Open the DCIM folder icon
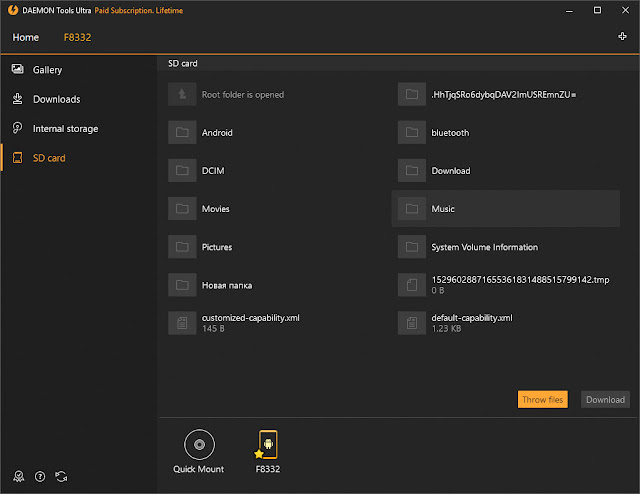The width and height of the screenshot is (640, 494). tap(182, 170)
